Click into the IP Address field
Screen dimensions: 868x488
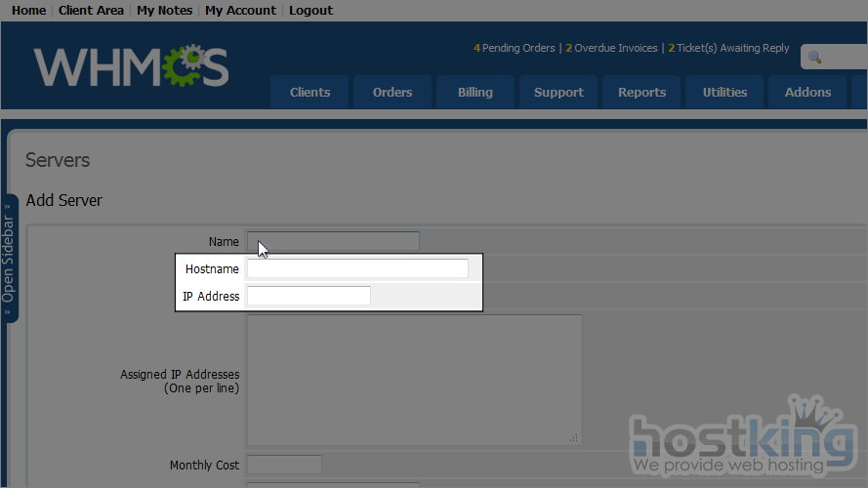click(309, 296)
